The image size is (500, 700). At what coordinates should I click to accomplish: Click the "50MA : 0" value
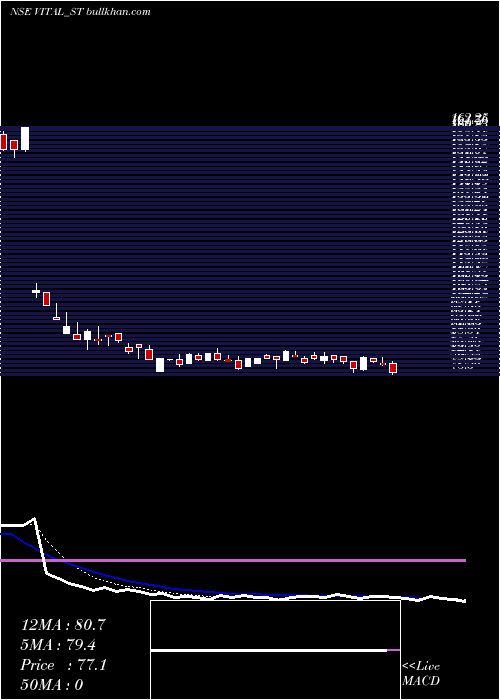click(52, 685)
